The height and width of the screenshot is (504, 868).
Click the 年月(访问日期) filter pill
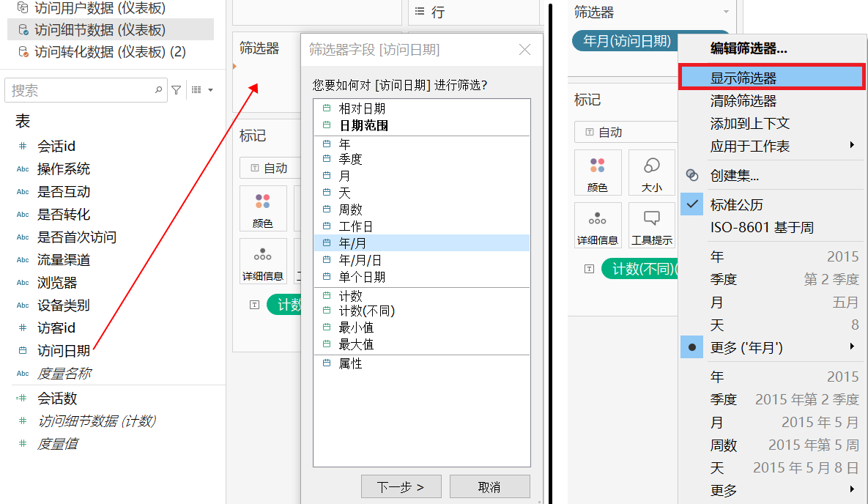pos(626,41)
